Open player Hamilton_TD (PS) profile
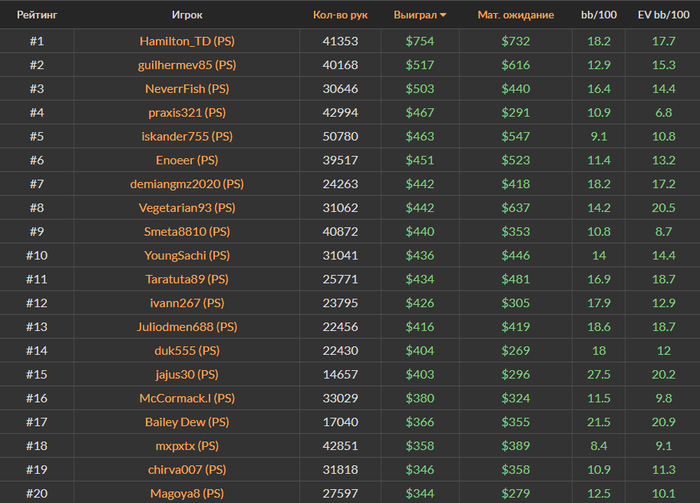Viewport: 700px width, 503px height. click(187, 41)
